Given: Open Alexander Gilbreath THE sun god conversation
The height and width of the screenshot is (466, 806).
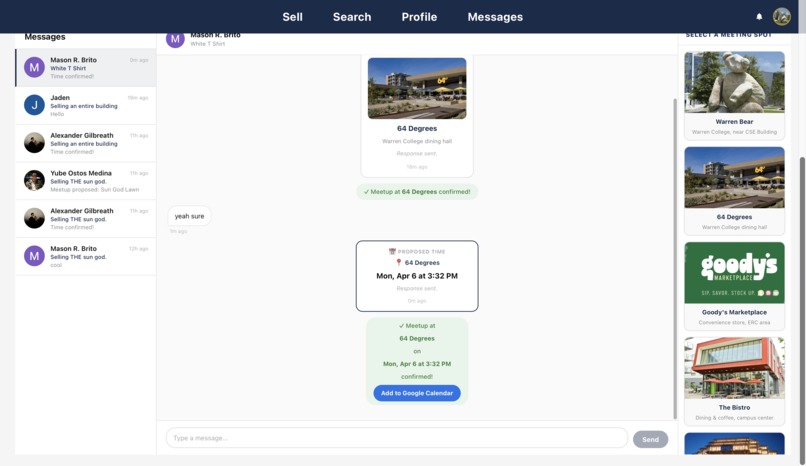Looking at the screenshot, I should coord(86,218).
